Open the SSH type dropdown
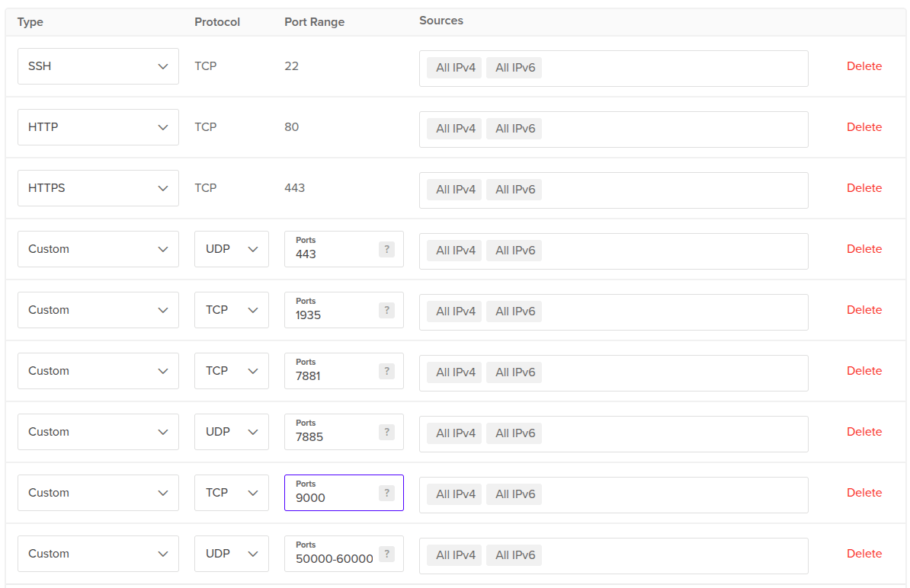This screenshot has width=910, height=588. click(98, 66)
